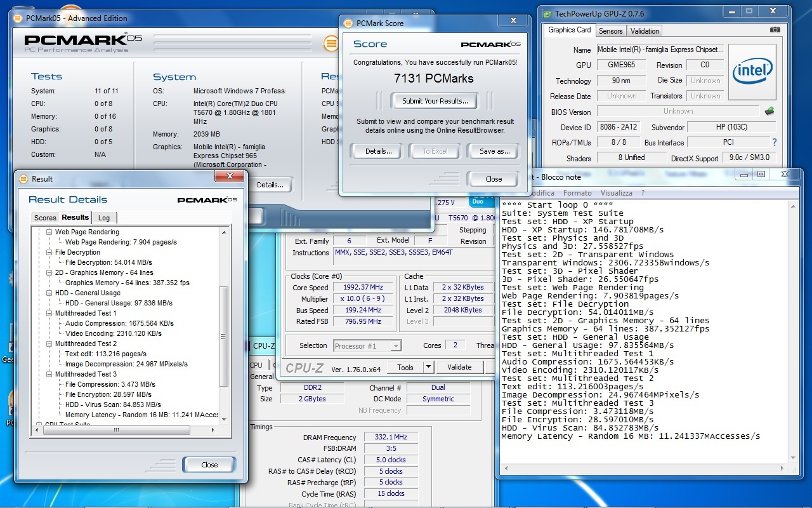
Task: Click 'HDD - XP Startup: 146.781708MB/s' line in Blocco note
Action: click(x=583, y=230)
